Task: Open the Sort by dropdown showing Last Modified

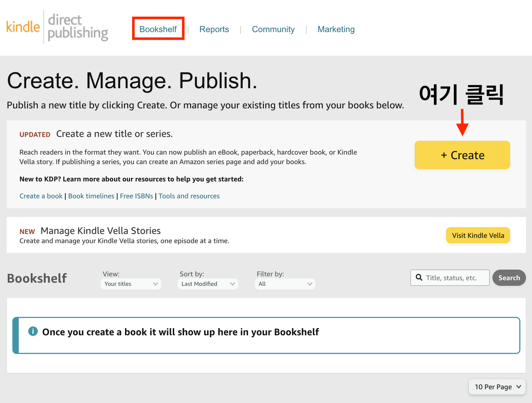Action: tap(207, 284)
